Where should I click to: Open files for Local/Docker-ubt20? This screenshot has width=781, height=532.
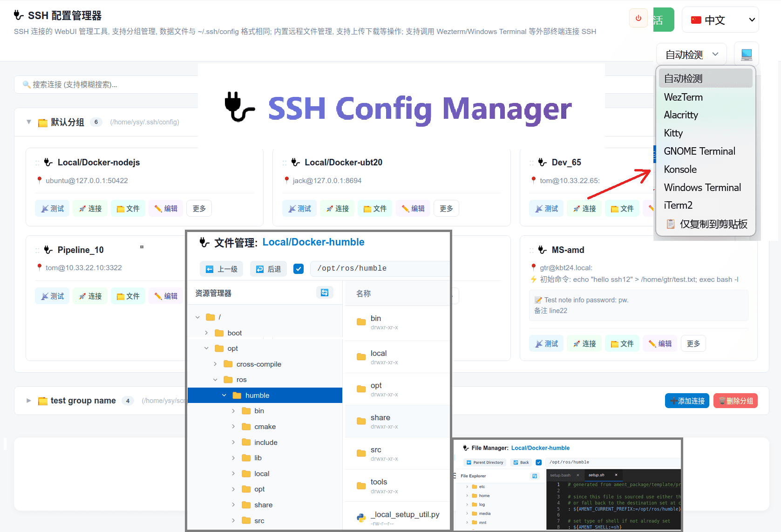[375, 208]
